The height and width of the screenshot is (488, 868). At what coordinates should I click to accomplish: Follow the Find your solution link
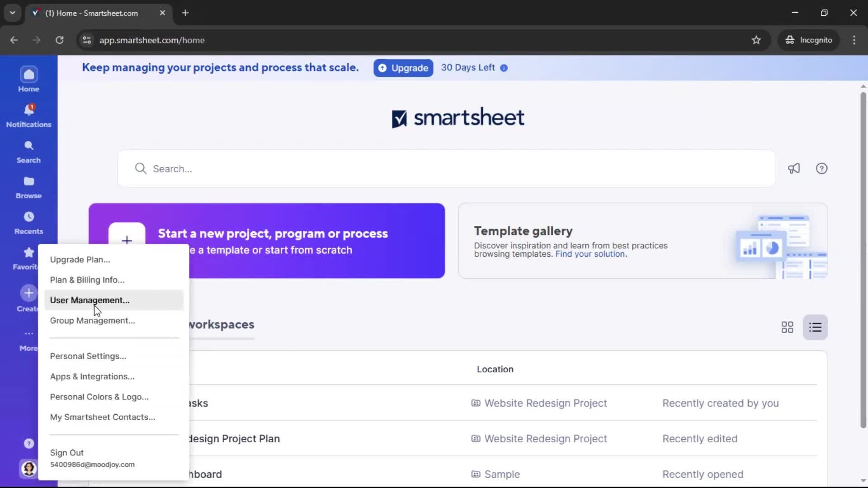tap(591, 254)
